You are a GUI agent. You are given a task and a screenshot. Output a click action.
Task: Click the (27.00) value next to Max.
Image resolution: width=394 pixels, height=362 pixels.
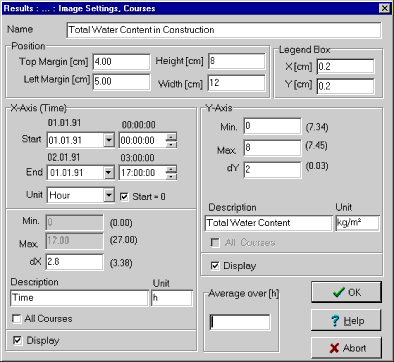(124, 240)
